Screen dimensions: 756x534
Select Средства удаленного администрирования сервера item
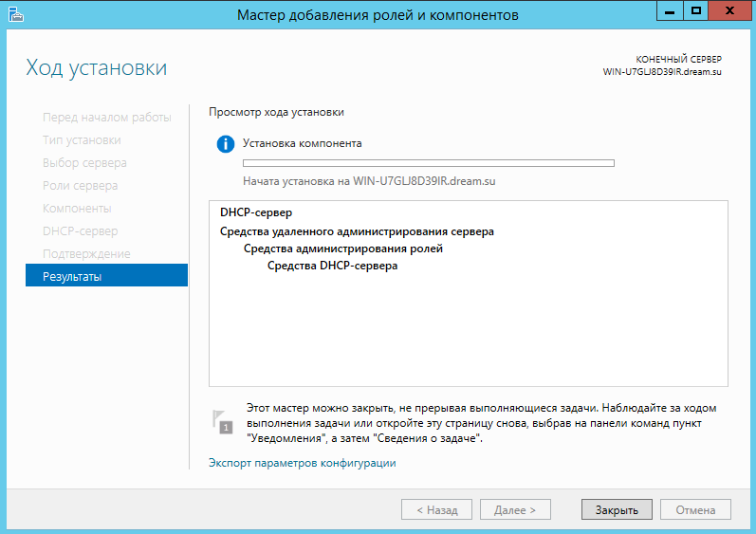point(357,231)
